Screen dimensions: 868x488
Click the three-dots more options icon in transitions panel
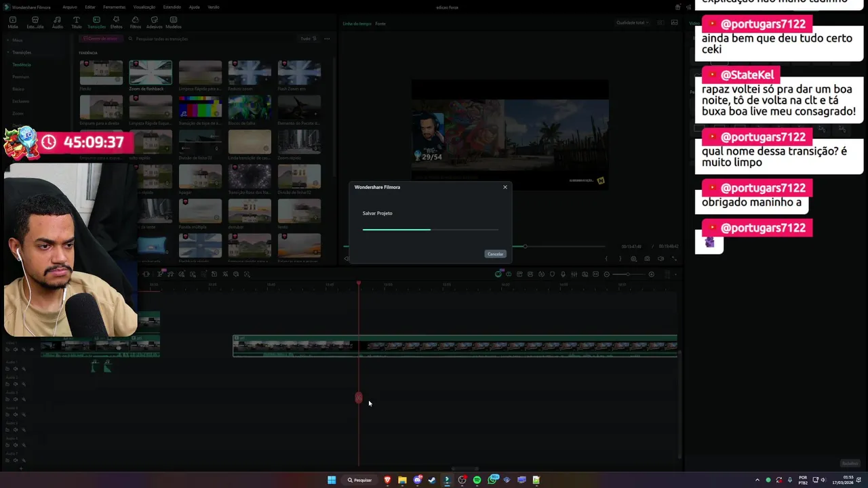pyautogui.click(x=327, y=39)
